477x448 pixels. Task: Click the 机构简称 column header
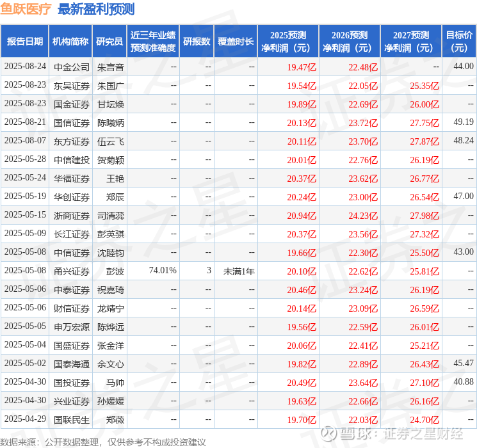tap(70, 42)
